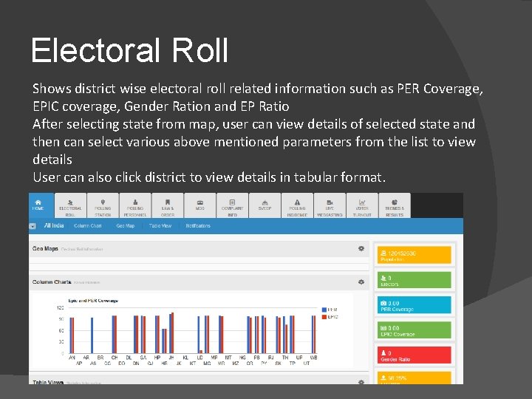Click the AN bars in the chart
Screen dimensions: 532x399
(72, 335)
